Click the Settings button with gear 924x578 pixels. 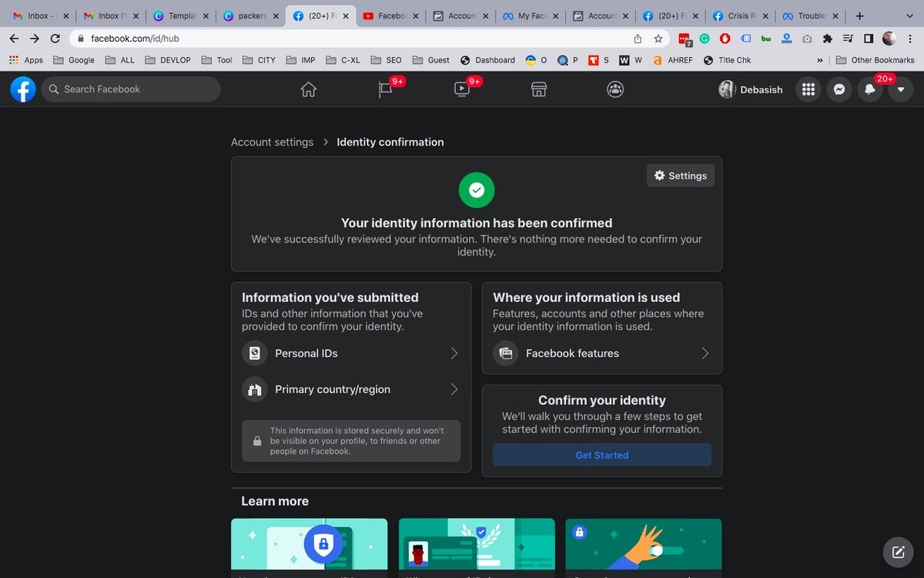pyautogui.click(x=681, y=176)
